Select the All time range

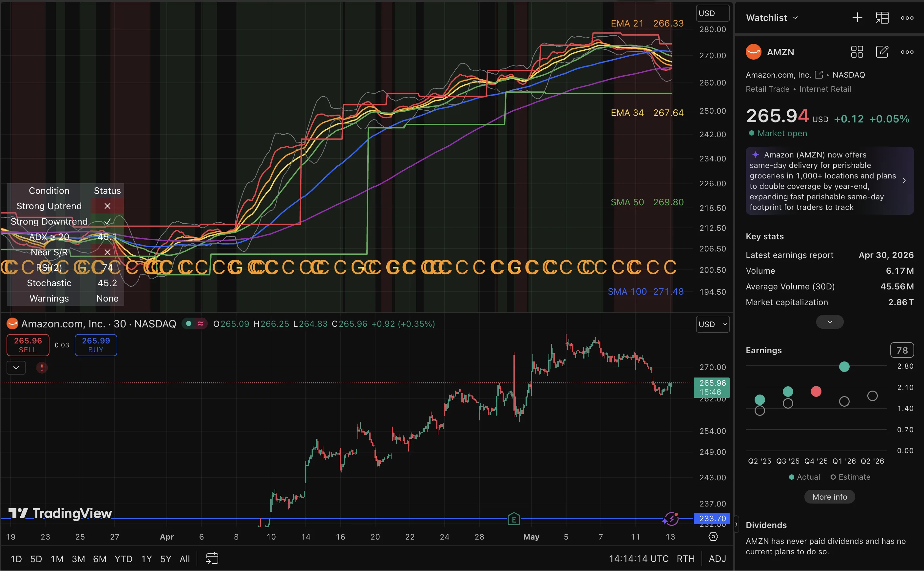pos(184,559)
